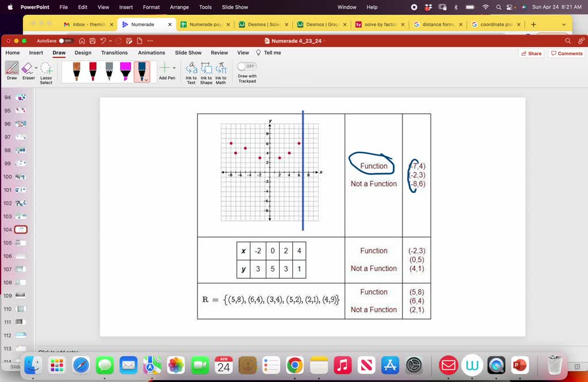Click the Share button

click(x=531, y=53)
